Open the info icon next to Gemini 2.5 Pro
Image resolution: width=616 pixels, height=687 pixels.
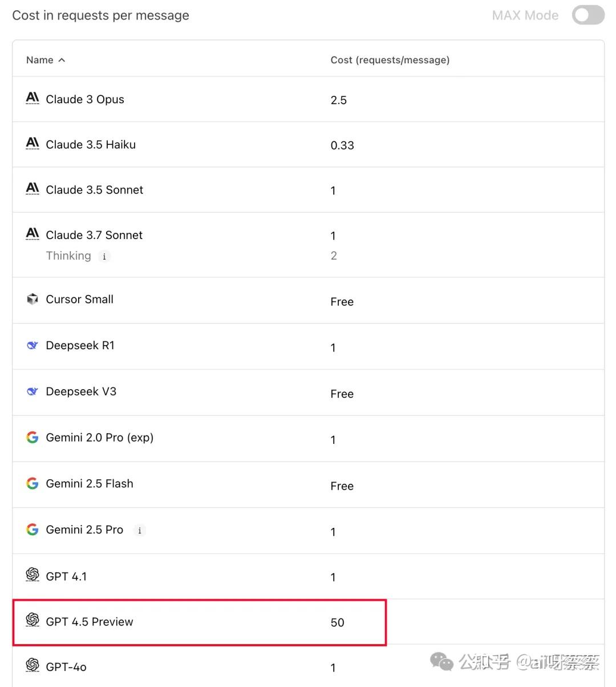[x=139, y=530]
